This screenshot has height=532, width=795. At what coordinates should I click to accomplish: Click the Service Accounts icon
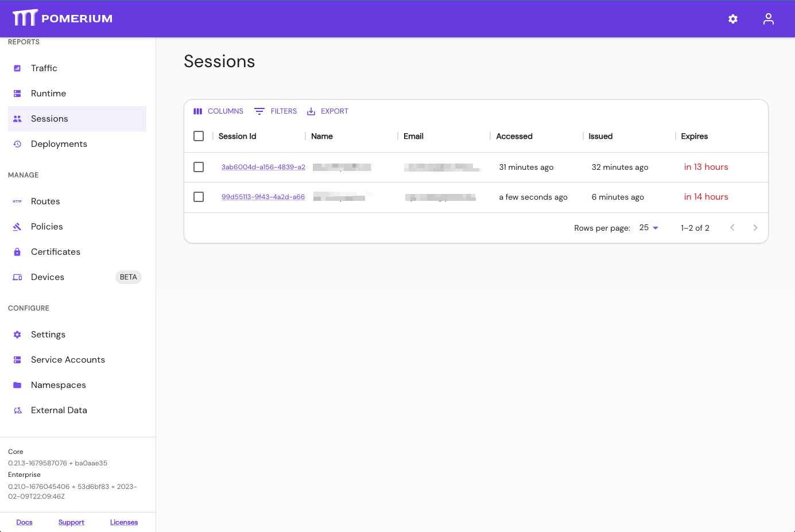(17, 360)
